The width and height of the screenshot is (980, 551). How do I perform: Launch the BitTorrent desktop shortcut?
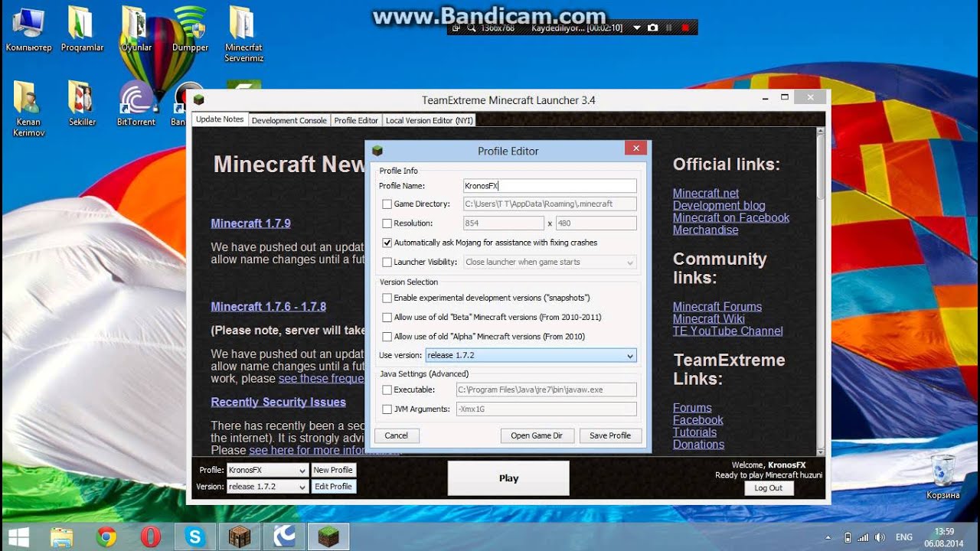(x=136, y=103)
